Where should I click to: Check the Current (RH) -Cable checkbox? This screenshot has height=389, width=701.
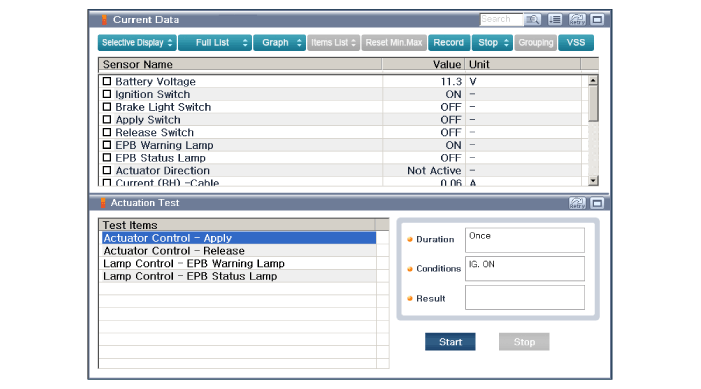click(107, 182)
